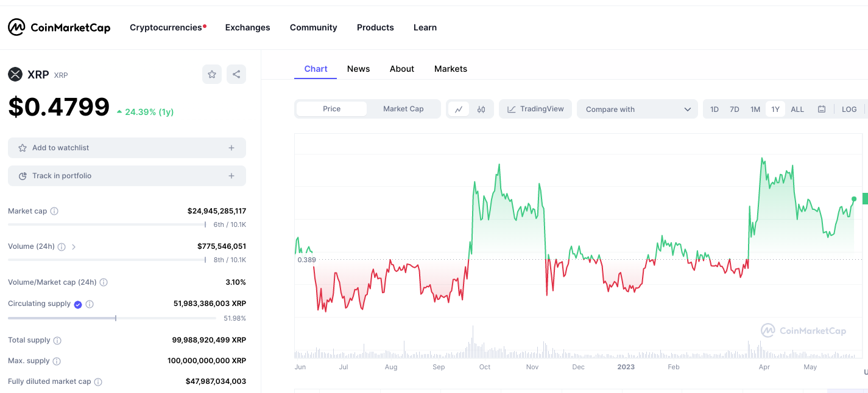Open the Markets tab

(x=451, y=69)
